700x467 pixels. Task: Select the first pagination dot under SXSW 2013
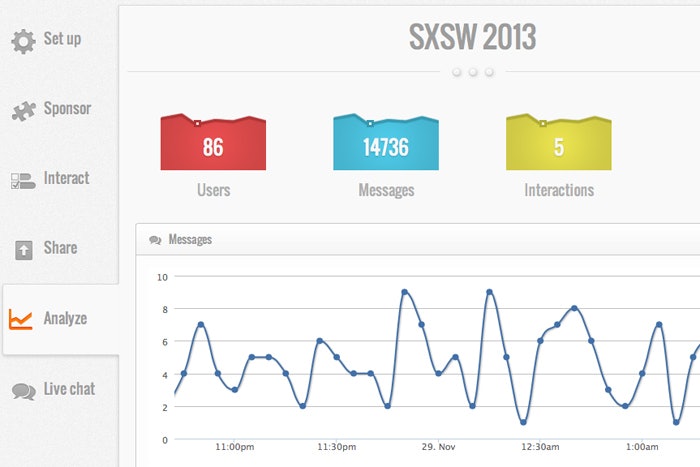coord(456,72)
